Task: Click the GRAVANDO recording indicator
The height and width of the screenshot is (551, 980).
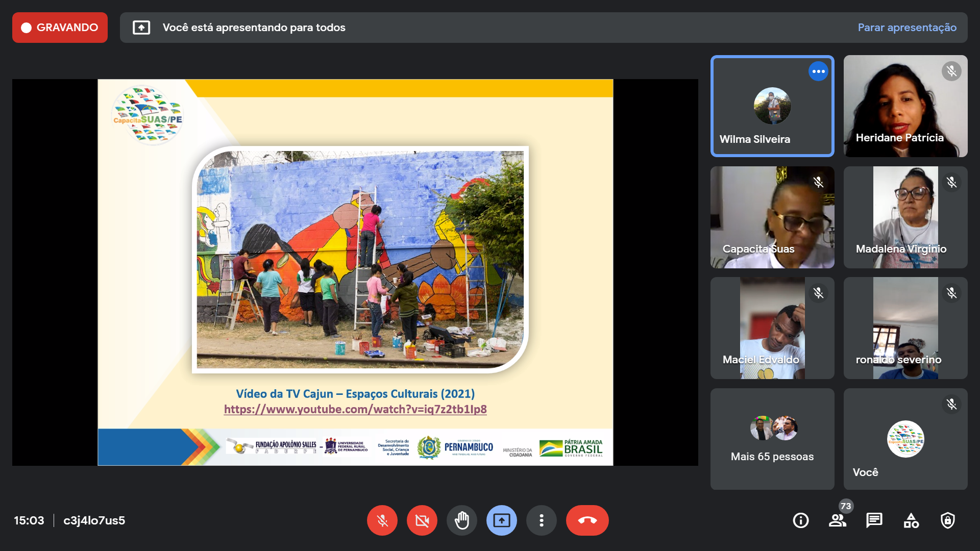Action: (60, 28)
